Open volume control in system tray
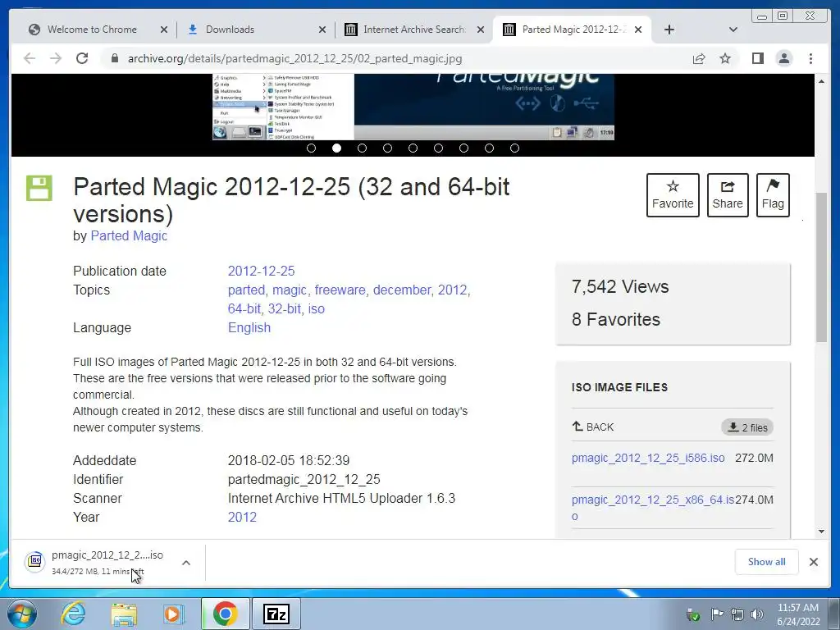Viewport: 840px width, 630px height. pos(757,614)
